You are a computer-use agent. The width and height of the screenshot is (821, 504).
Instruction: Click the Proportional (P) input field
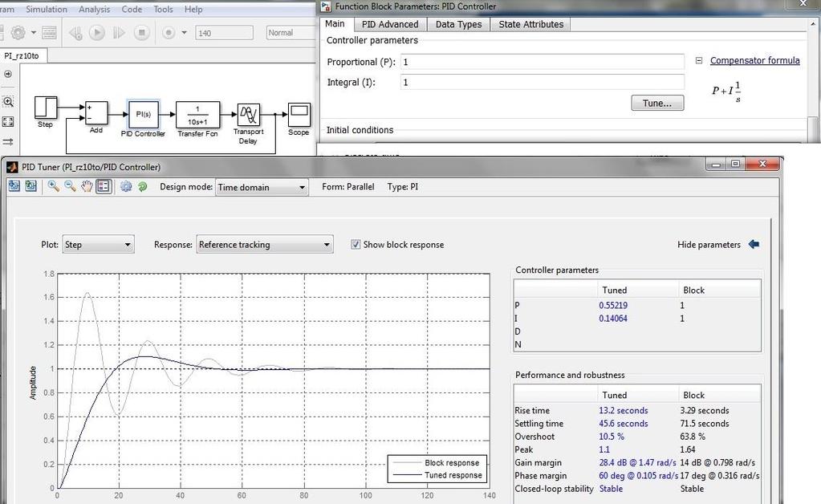point(543,62)
